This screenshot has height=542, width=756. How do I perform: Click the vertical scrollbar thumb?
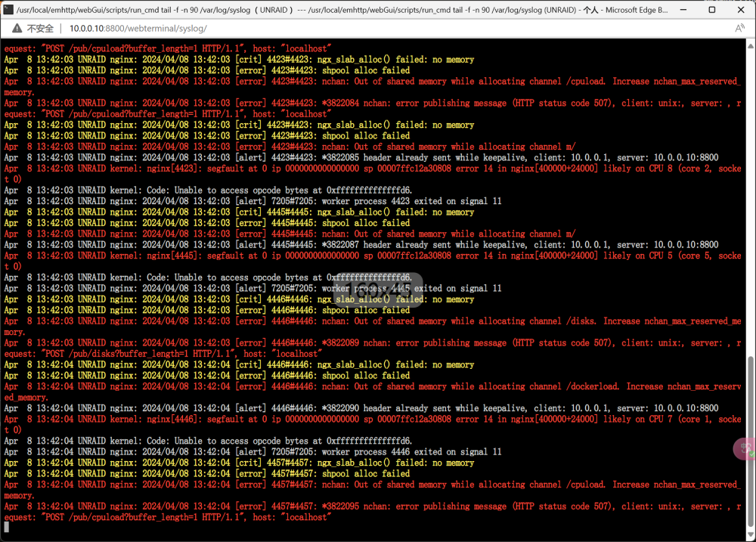751,442
